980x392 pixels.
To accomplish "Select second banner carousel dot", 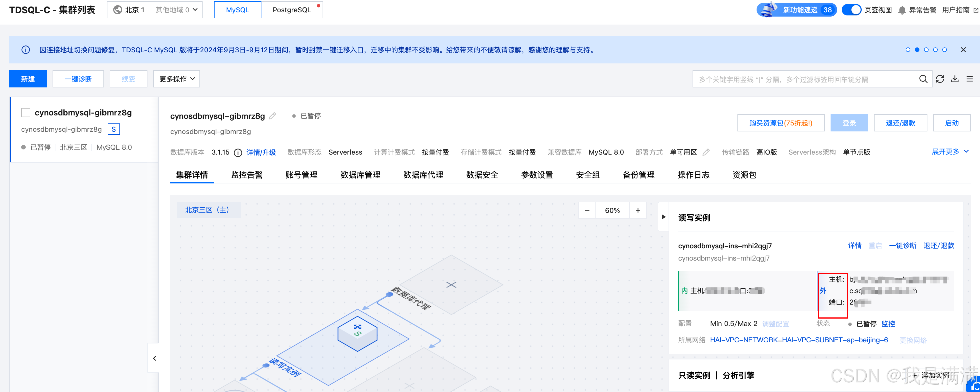I will coord(917,50).
